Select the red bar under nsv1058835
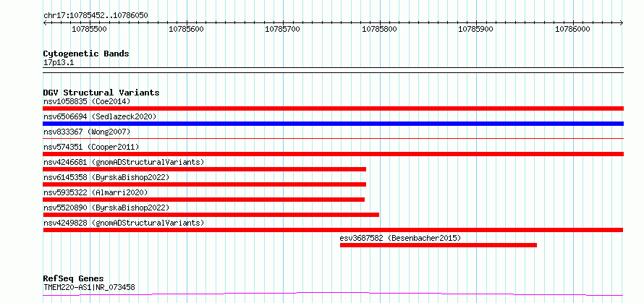The height and width of the screenshot is (303, 644). 333,108
